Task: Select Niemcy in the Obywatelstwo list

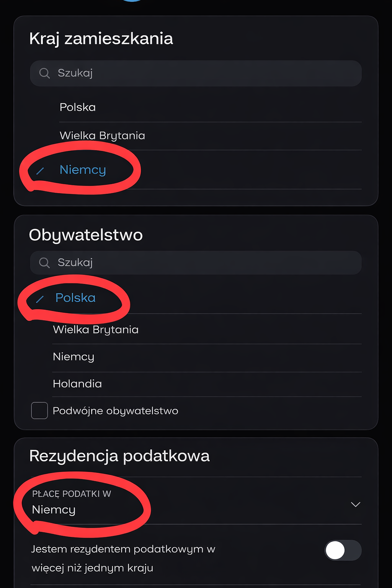Action: [73, 357]
